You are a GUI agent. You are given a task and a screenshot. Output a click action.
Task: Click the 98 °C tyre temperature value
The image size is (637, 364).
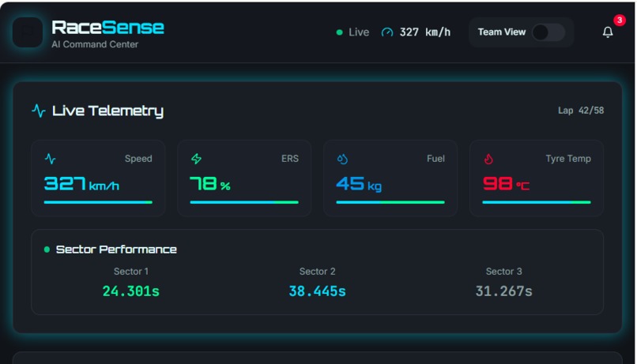506,183
